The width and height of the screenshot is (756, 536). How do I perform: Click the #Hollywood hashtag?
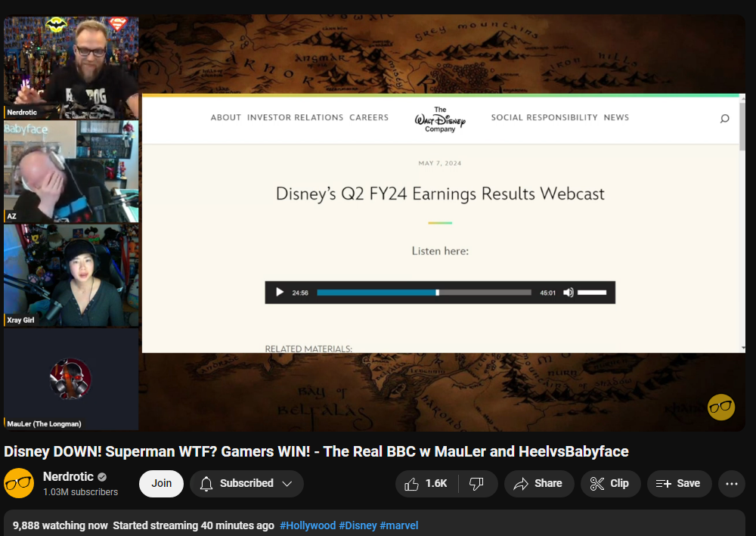[x=308, y=525]
